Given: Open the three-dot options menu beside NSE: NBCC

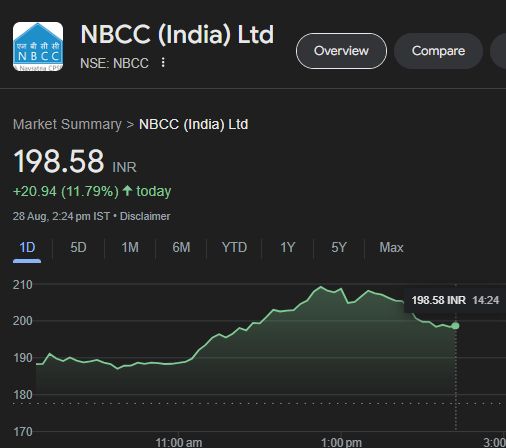Looking at the screenshot, I should click(x=163, y=63).
